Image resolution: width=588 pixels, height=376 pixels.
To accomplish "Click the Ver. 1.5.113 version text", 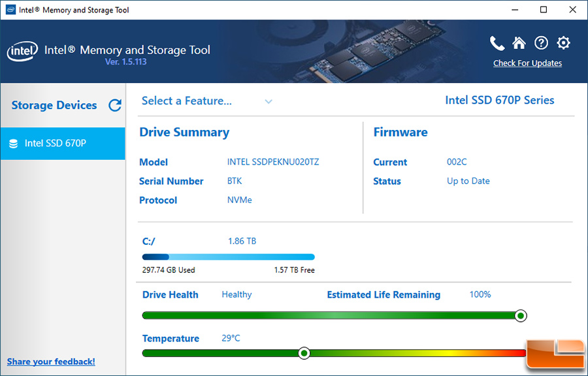I will pyautogui.click(x=125, y=62).
